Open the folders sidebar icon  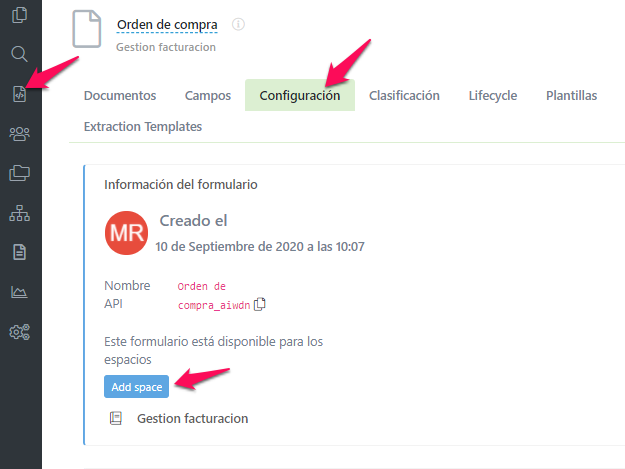click(x=19, y=173)
